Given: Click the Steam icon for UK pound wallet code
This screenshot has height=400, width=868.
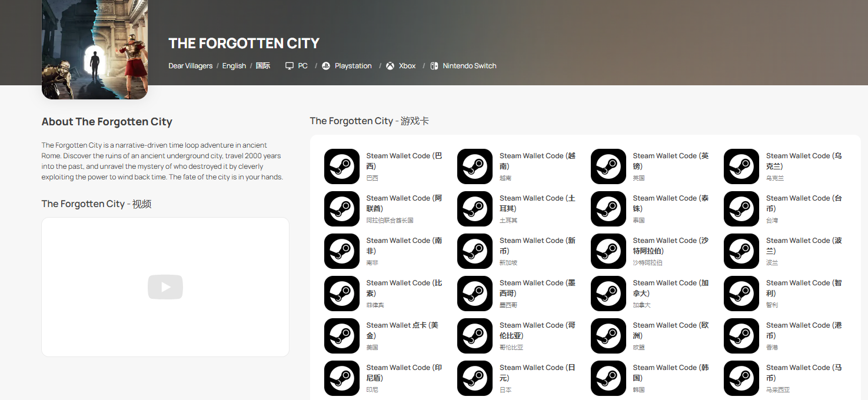Looking at the screenshot, I should pyautogui.click(x=608, y=166).
